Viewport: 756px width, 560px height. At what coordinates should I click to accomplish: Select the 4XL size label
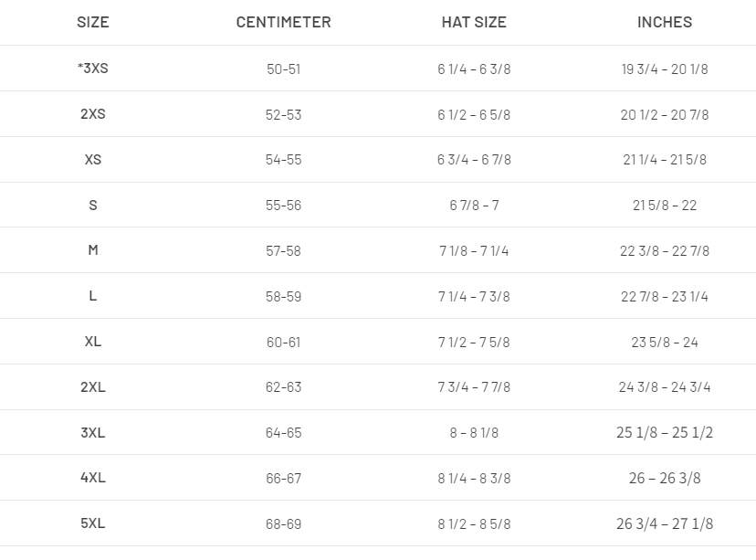[x=93, y=478]
